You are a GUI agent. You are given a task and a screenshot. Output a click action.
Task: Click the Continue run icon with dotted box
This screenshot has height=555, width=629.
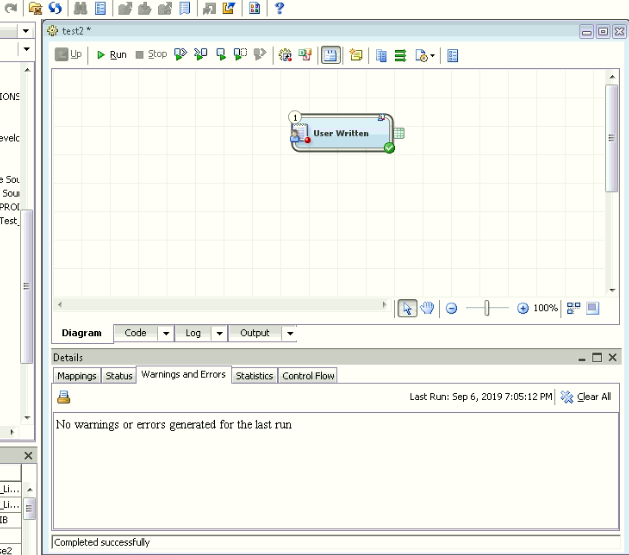[x=240, y=54]
